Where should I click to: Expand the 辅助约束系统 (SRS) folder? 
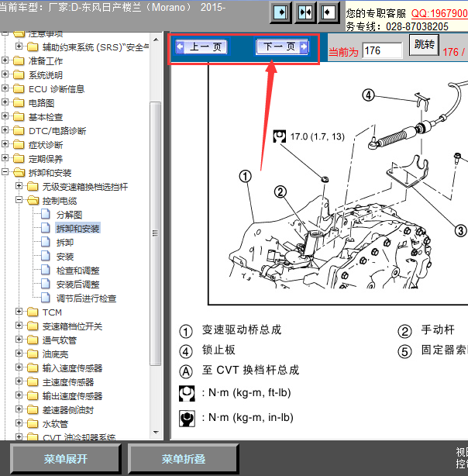coord(19,47)
